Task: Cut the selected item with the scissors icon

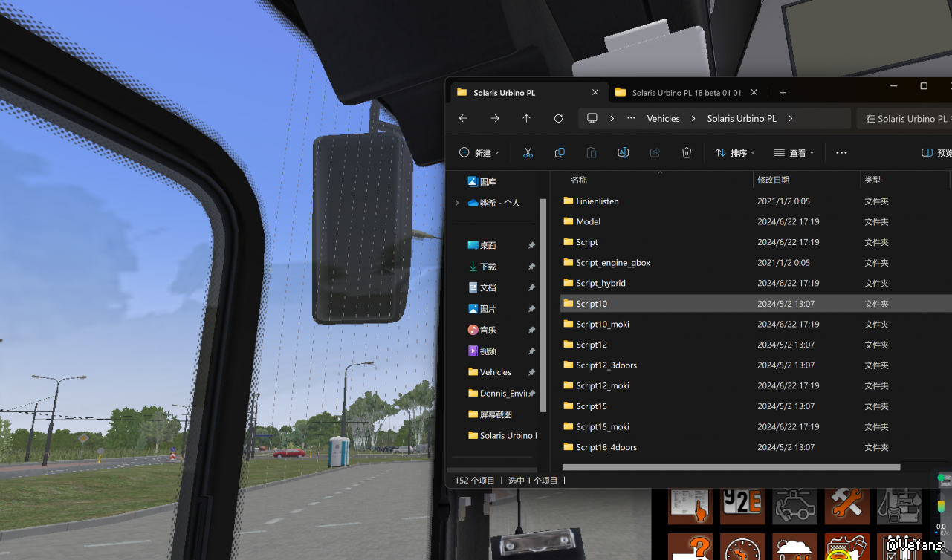Action: (528, 152)
